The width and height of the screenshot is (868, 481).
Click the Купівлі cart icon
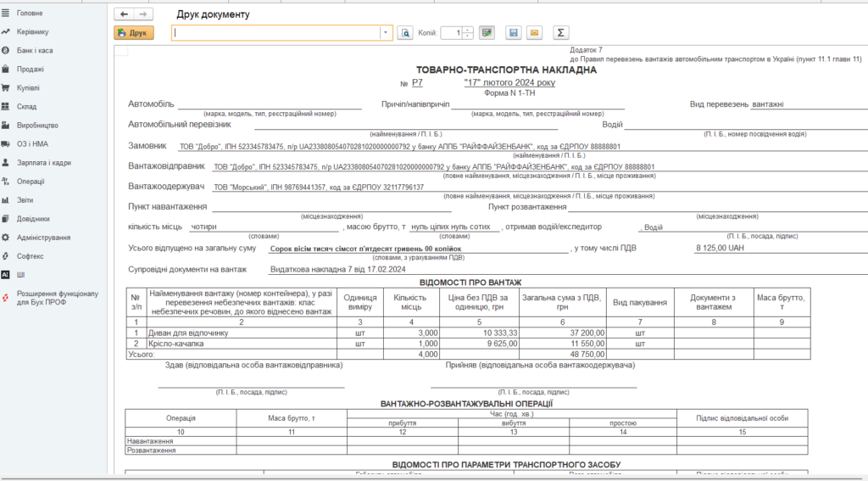pos(6,87)
